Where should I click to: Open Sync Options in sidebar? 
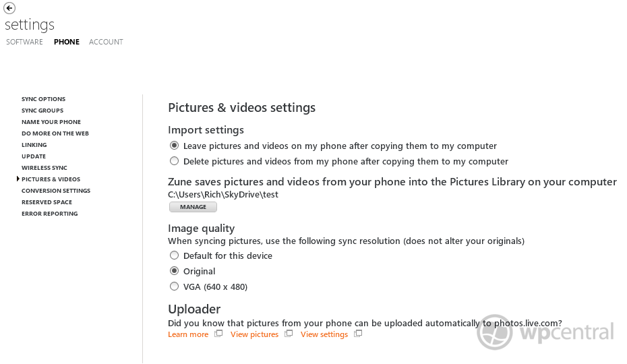coord(43,99)
